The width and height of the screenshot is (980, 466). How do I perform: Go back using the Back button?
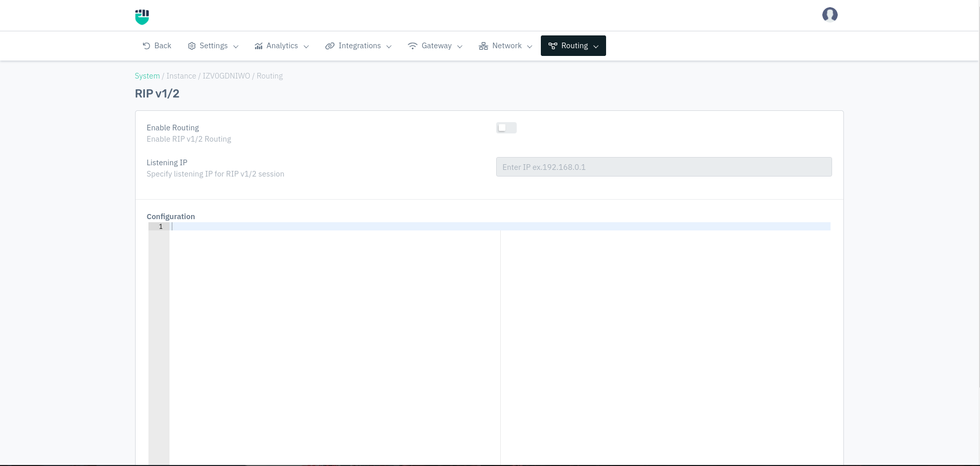click(162, 46)
